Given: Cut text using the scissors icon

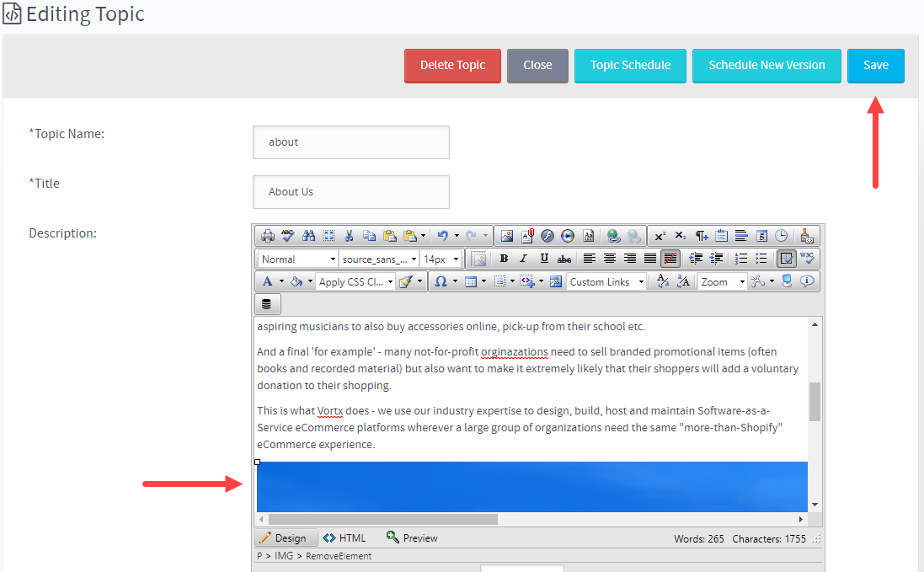Looking at the screenshot, I should point(350,236).
